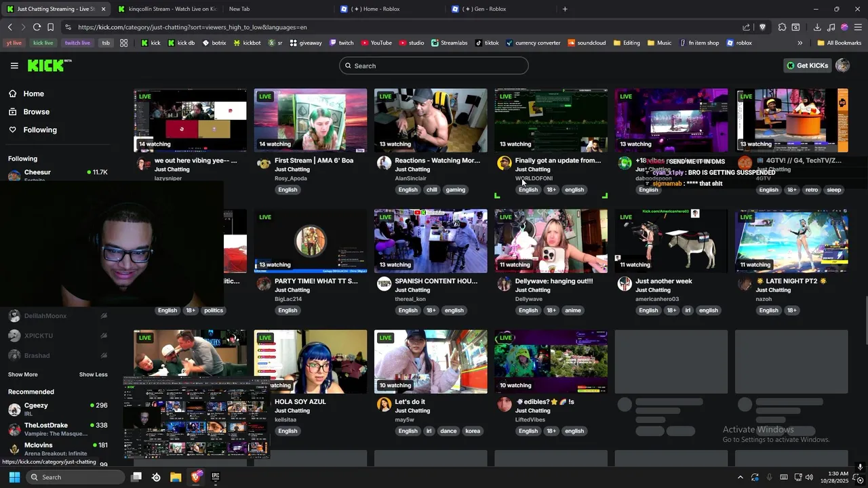Reload the page with refresh icon
Screen dimensions: 868x488
(37, 27)
